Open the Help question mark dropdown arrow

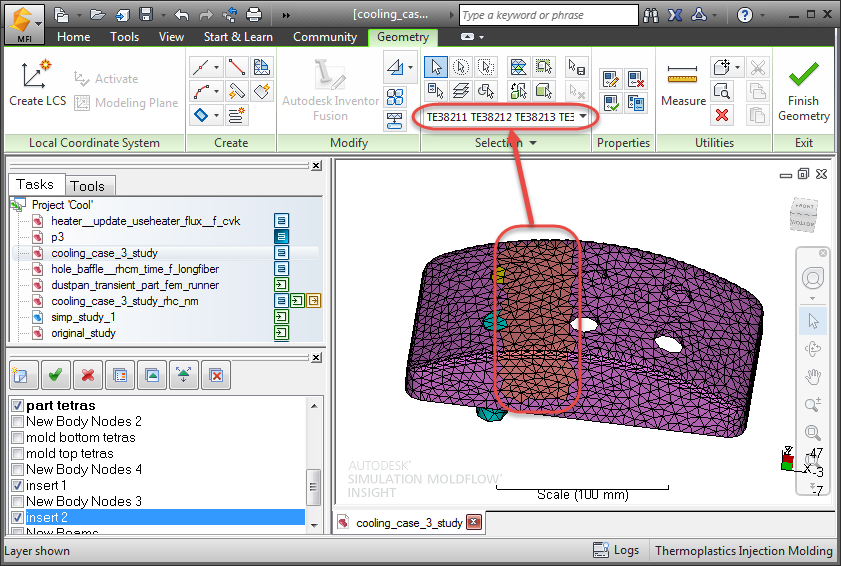point(762,15)
